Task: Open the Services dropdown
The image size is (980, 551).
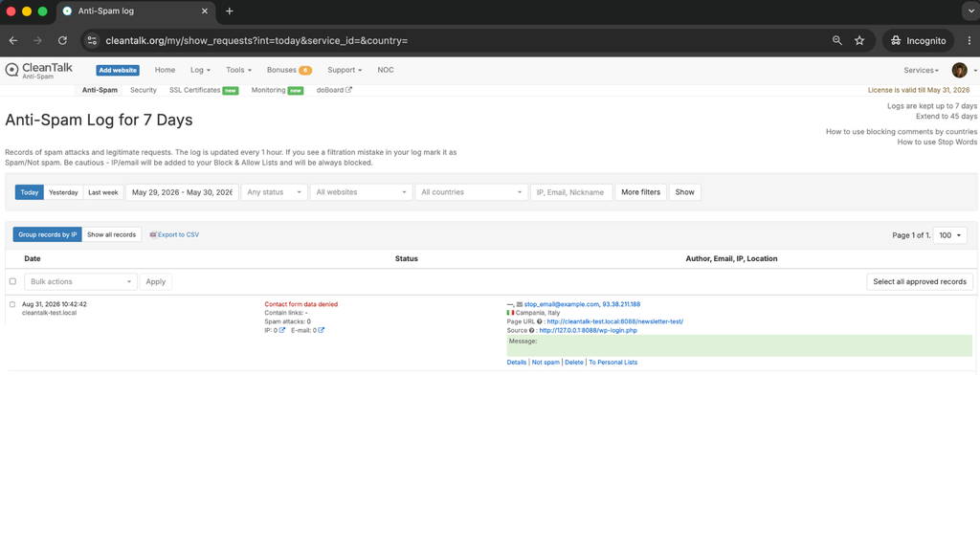Action: 921,70
